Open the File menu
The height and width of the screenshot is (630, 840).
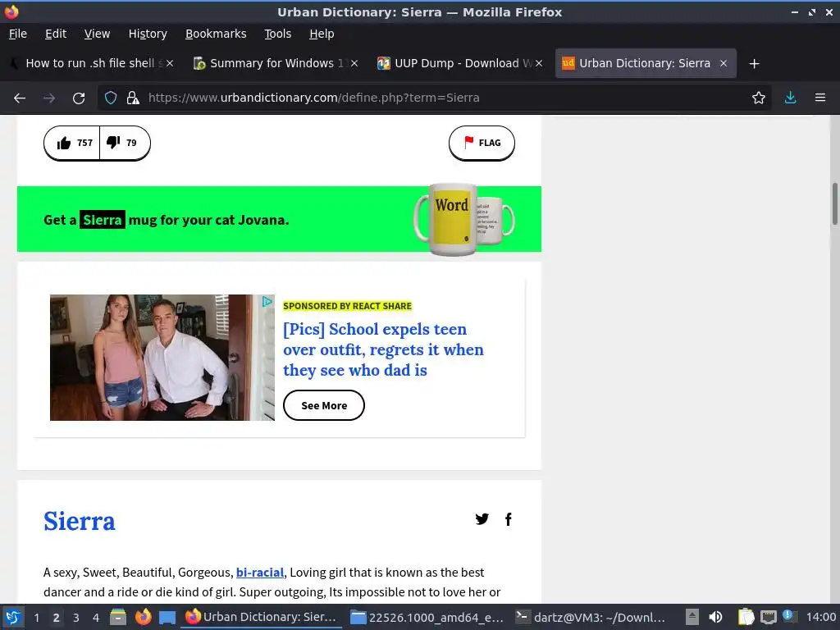pyautogui.click(x=18, y=34)
